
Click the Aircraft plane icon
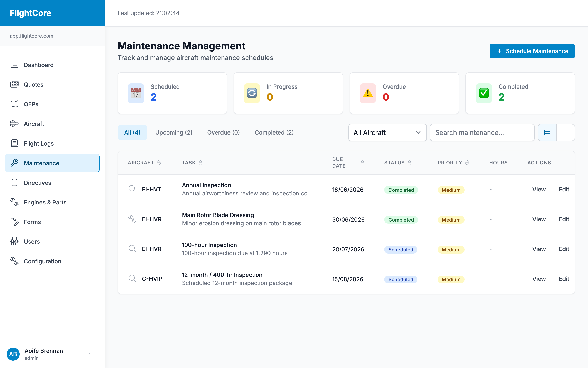14,124
